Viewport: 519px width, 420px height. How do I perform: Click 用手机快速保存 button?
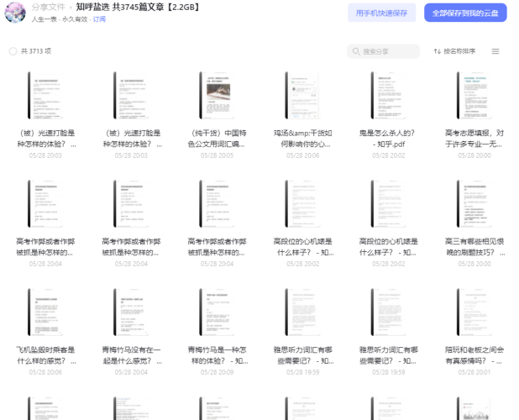[381, 13]
